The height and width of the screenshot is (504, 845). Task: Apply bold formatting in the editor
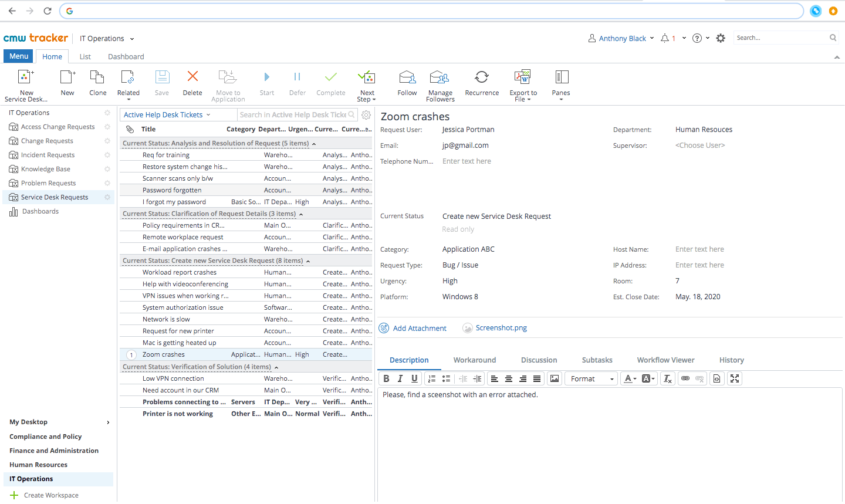pos(386,378)
